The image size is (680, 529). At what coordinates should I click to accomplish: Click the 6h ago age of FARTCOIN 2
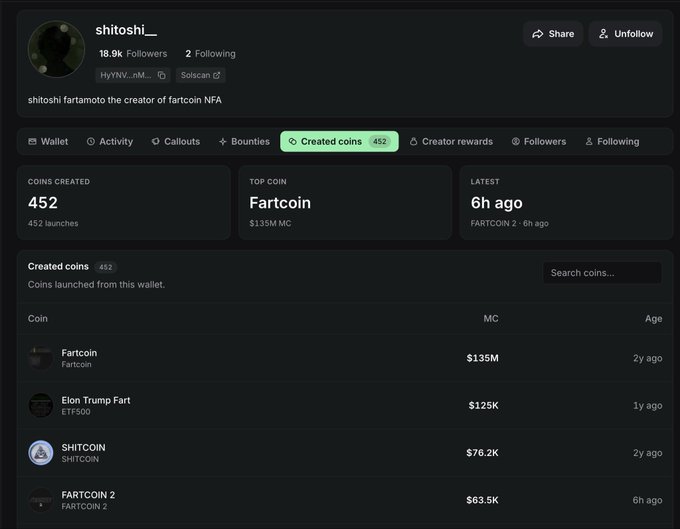pyautogui.click(x=647, y=500)
